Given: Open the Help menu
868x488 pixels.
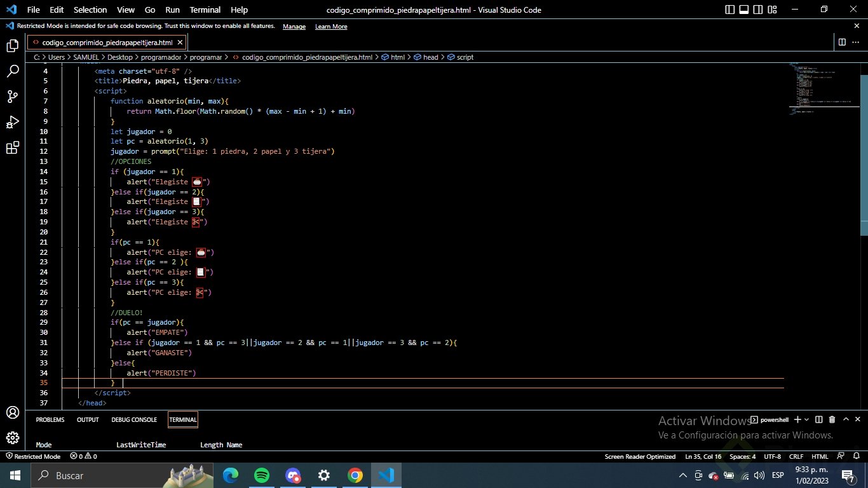Looking at the screenshot, I should [x=240, y=10].
